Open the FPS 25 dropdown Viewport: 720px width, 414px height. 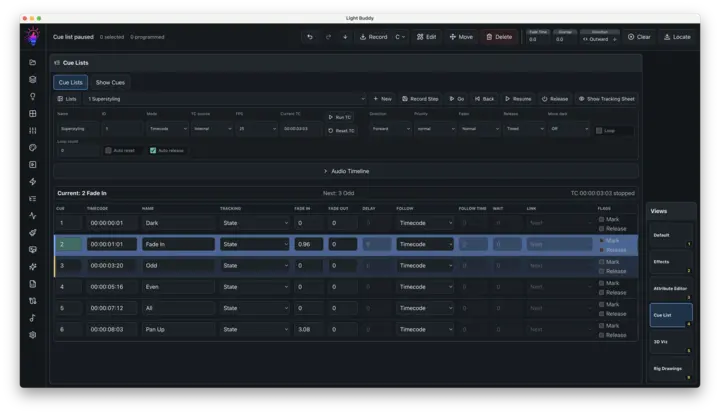pyautogui.click(x=257, y=129)
